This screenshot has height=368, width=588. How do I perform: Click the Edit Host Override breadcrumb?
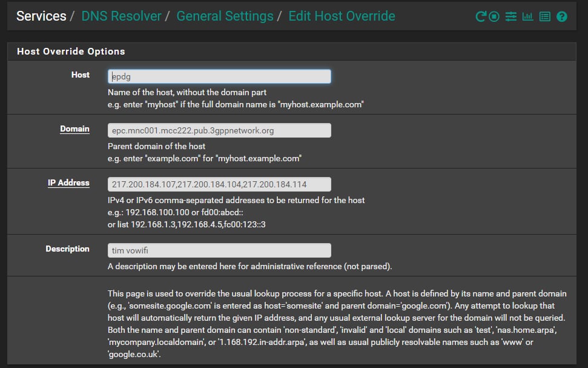tap(342, 16)
